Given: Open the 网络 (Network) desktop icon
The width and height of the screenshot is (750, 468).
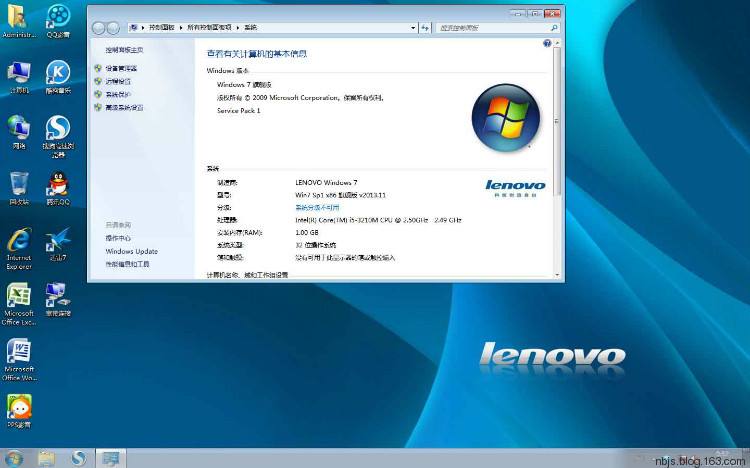Looking at the screenshot, I should [x=18, y=132].
